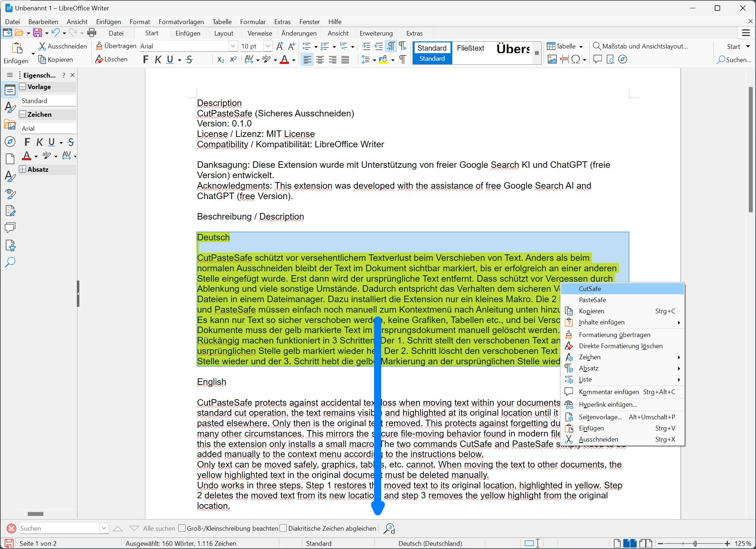Toggle underline in sidebar Zeichen panel
This screenshot has width=756, height=549.
(x=52, y=142)
